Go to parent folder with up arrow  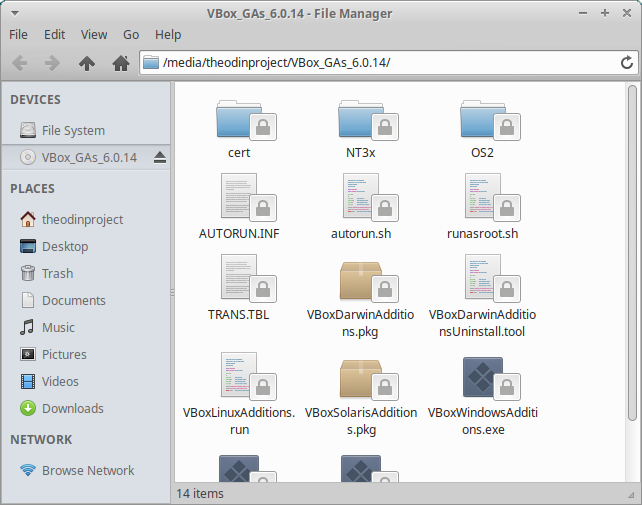tap(87, 63)
